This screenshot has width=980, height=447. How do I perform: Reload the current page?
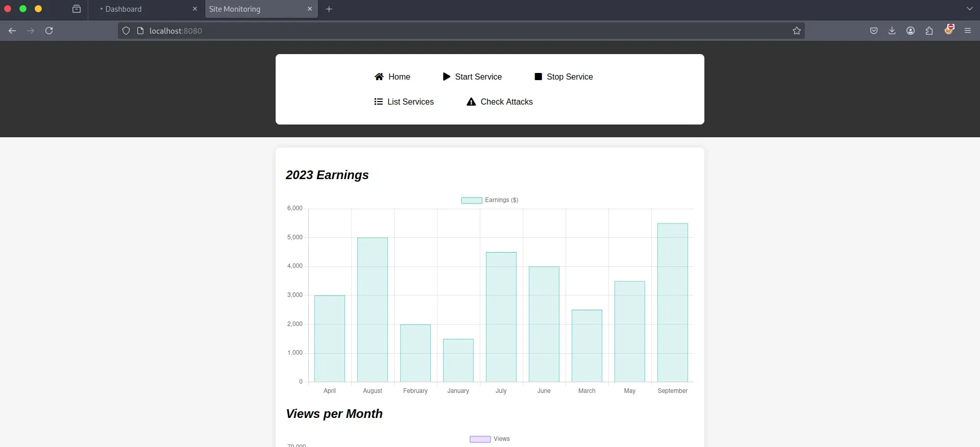pos(49,31)
